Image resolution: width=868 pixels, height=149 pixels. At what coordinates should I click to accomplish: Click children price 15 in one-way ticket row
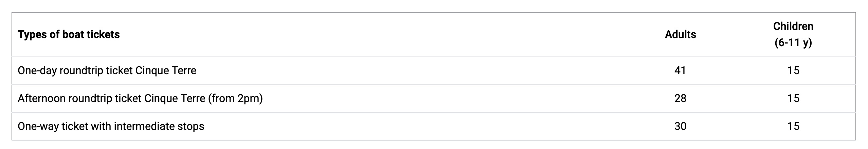click(x=793, y=126)
